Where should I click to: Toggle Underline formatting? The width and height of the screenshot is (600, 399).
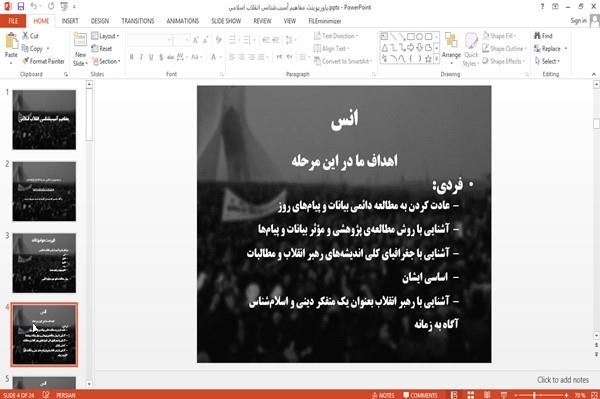tap(151, 57)
